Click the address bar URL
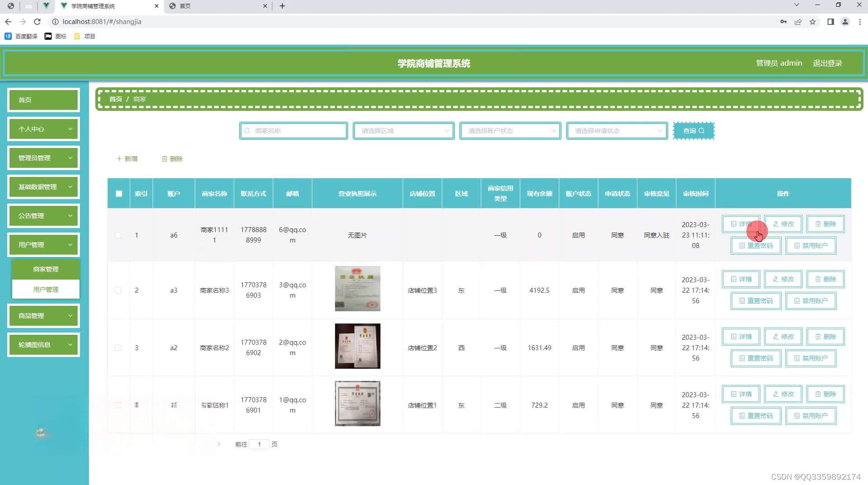The image size is (868, 485). click(x=102, y=22)
